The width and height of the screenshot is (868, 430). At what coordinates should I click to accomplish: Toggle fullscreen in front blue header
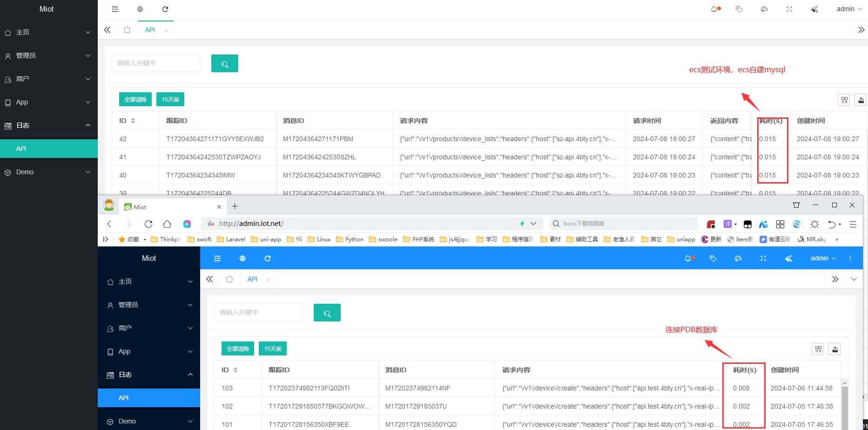[x=763, y=259]
